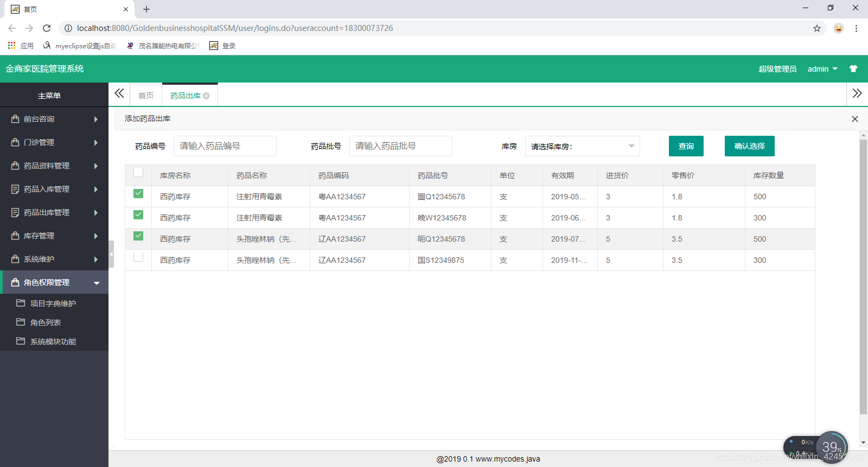Open the admin user dropdown
The height and width of the screenshot is (467, 868).
(x=822, y=69)
